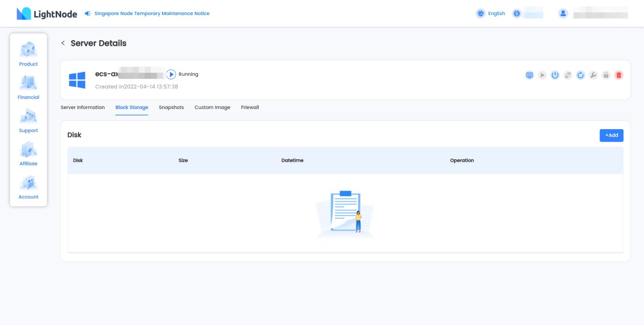Viewport: 644px width, 325px height.
Task: Open the VNC console icon
Action: pyautogui.click(x=530, y=75)
